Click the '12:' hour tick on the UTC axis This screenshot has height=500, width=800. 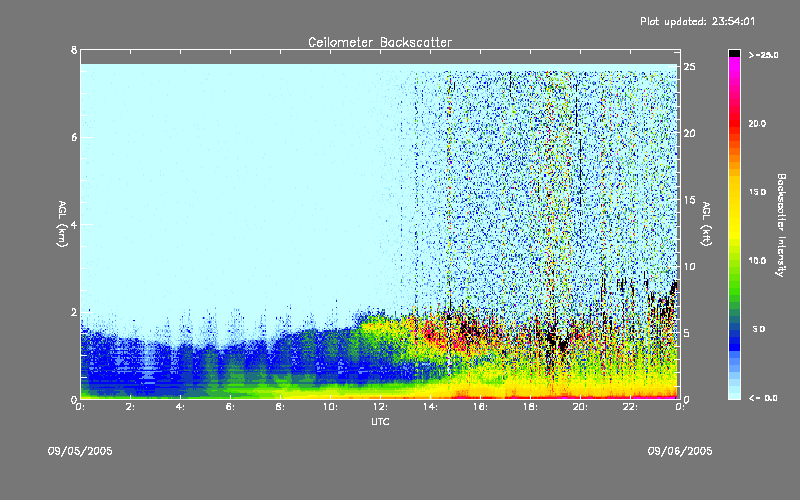pos(381,407)
